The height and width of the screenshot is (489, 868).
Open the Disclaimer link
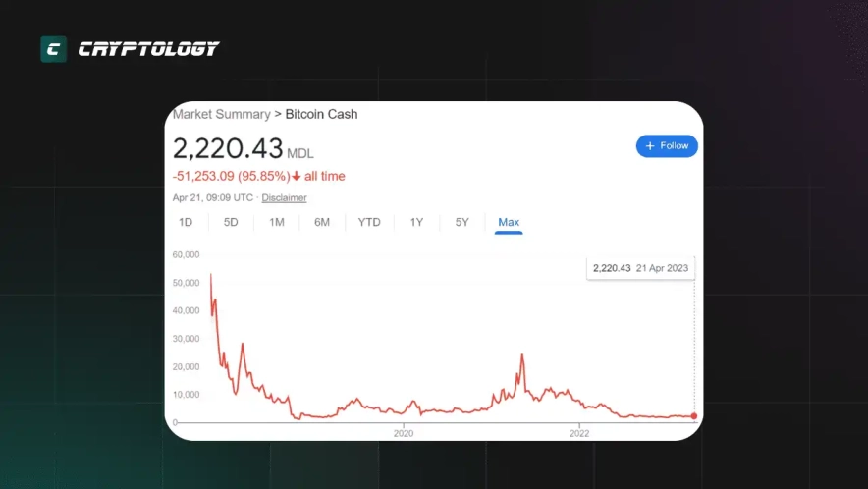[284, 198]
